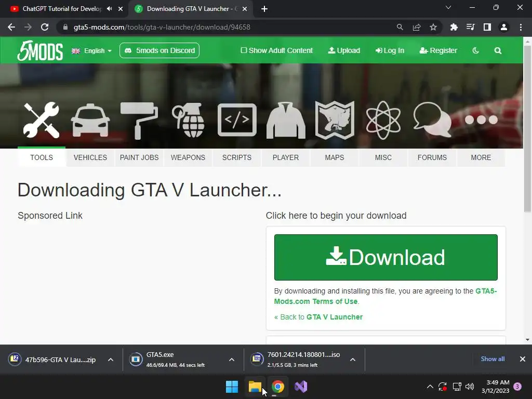The width and height of the screenshot is (532, 399).
Task: Mute the ChatGPT Tutorial tab audio icon
Action: (x=109, y=9)
